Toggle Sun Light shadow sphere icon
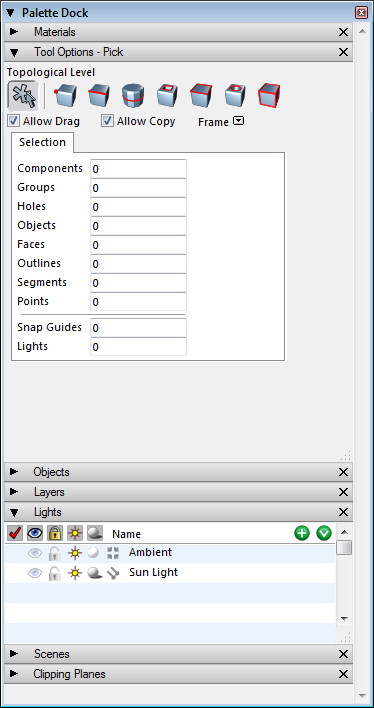 [94, 573]
